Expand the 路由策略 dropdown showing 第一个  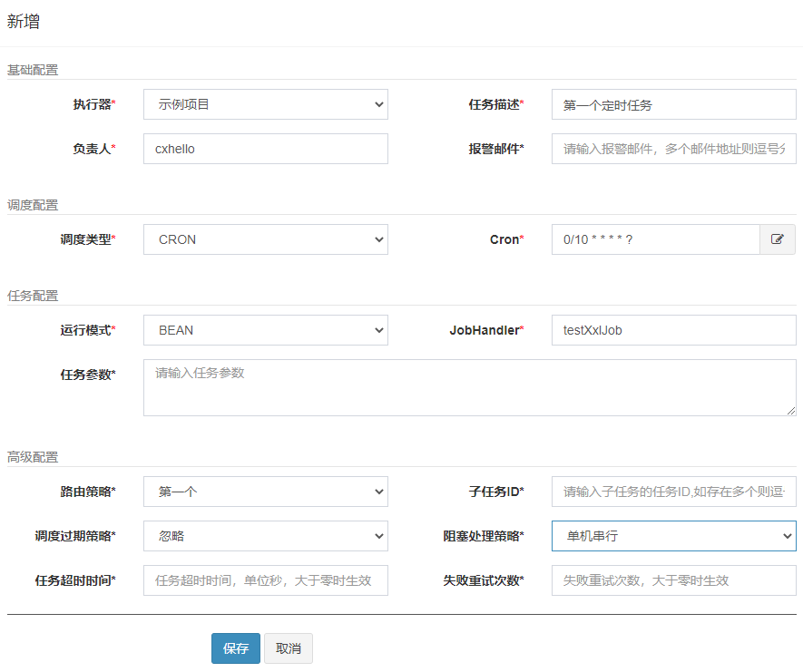coord(266,492)
